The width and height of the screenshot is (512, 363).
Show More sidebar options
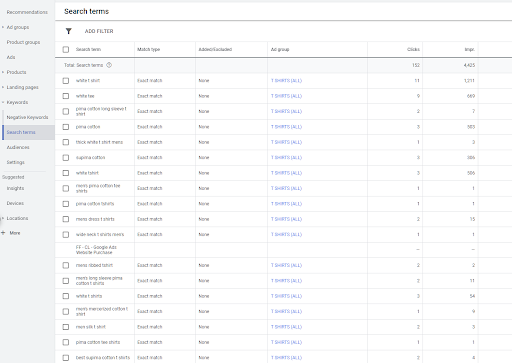tap(15, 233)
